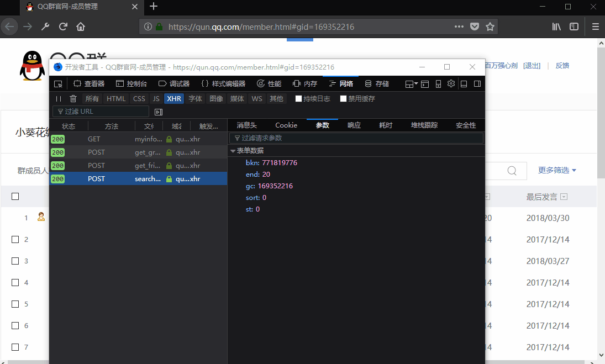Filter requests by 媒体 (Media)
The image size is (605, 364).
[x=237, y=99]
